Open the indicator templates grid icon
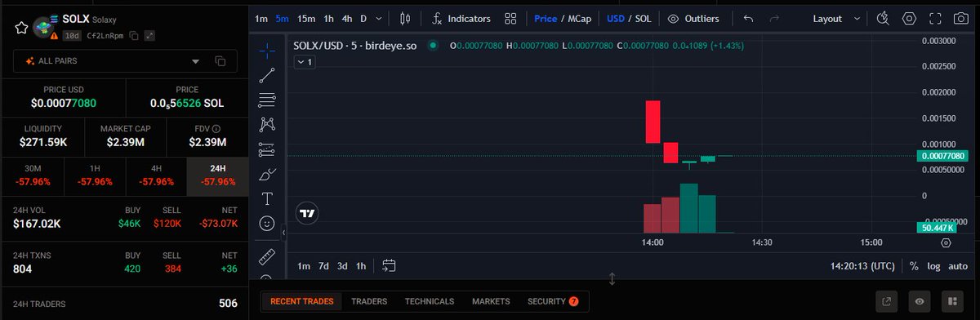 510,18
